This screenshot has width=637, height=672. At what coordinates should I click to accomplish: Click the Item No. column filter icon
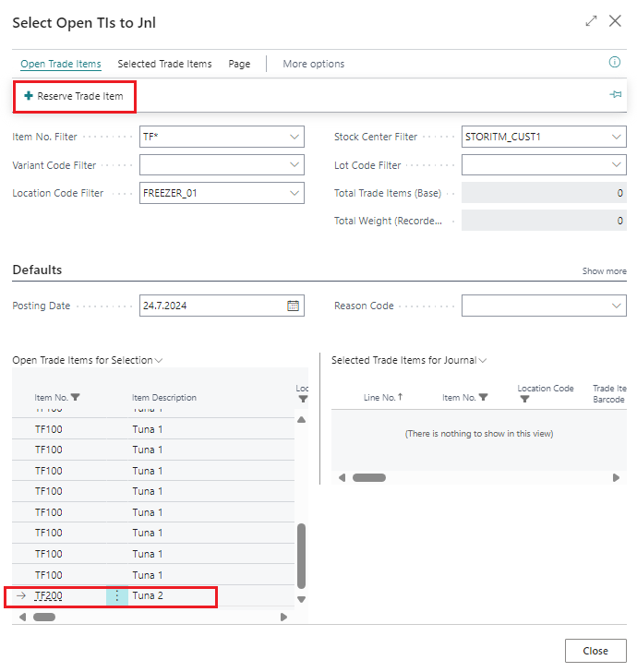(75, 398)
